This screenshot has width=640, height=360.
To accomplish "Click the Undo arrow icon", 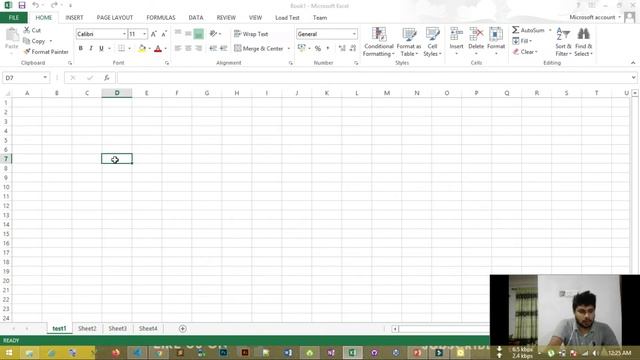I will (36, 5).
